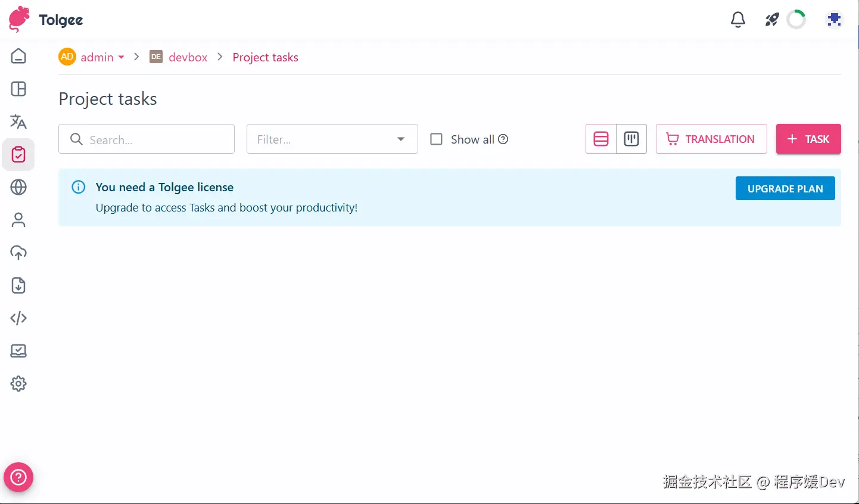Click the DE project avatar

click(x=156, y=57)
